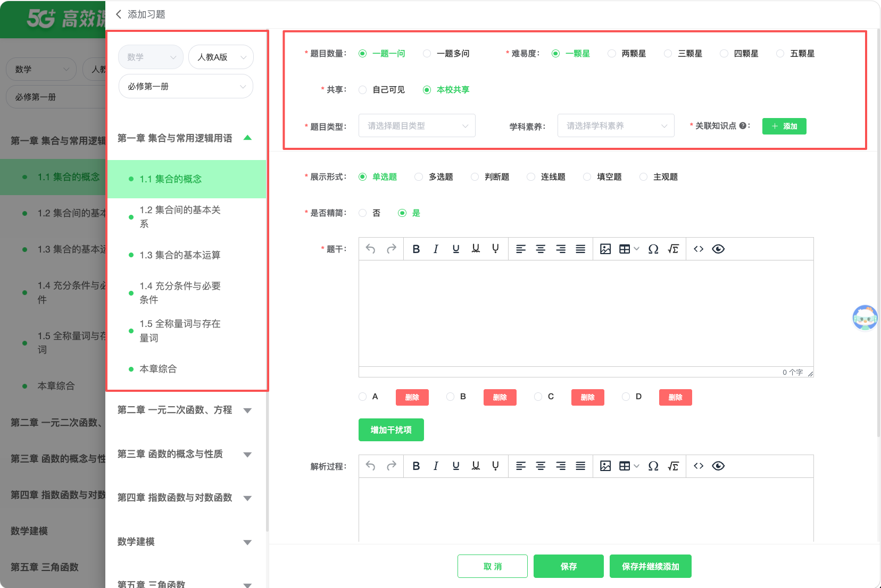This screenshot has width=881, height=588.
Task: Click the 增加干扰项 button
Action: tap(391, 430)
